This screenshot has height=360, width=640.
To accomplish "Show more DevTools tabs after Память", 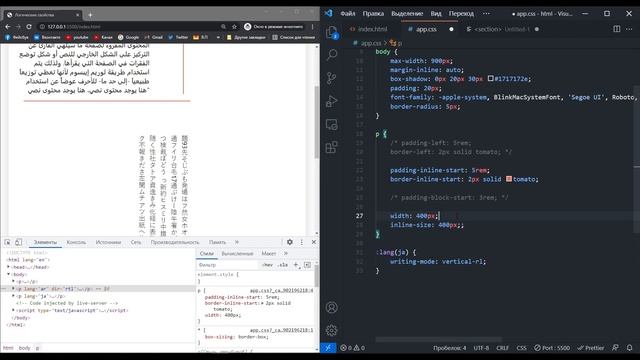I will point(237,242).
